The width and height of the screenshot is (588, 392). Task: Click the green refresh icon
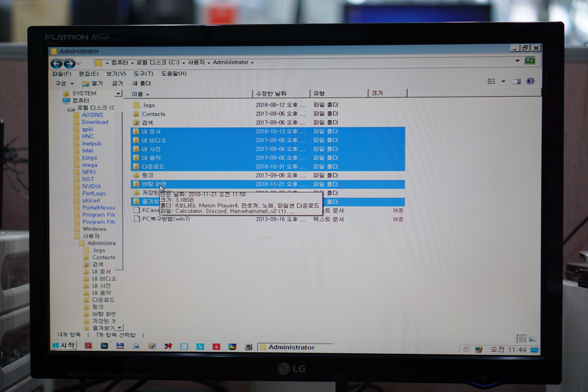pyautogui.click(x=530, y=61)
